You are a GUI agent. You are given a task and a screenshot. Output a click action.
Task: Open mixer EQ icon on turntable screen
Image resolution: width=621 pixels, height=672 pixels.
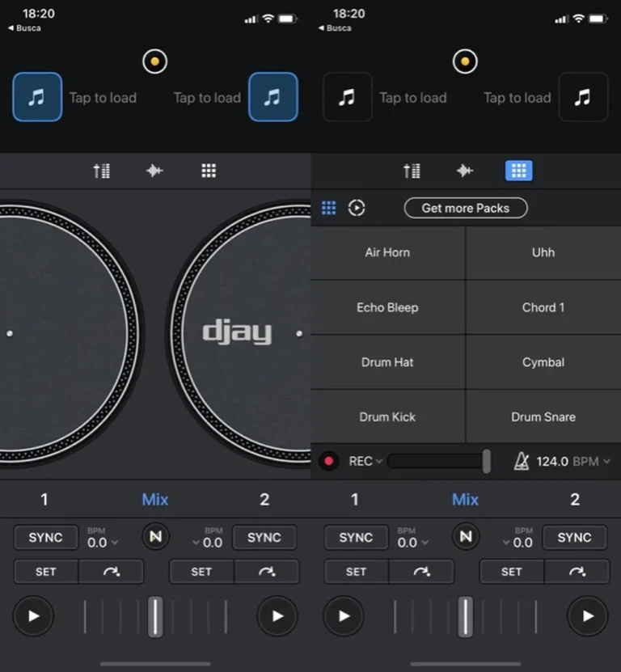[x=102, y=171]
